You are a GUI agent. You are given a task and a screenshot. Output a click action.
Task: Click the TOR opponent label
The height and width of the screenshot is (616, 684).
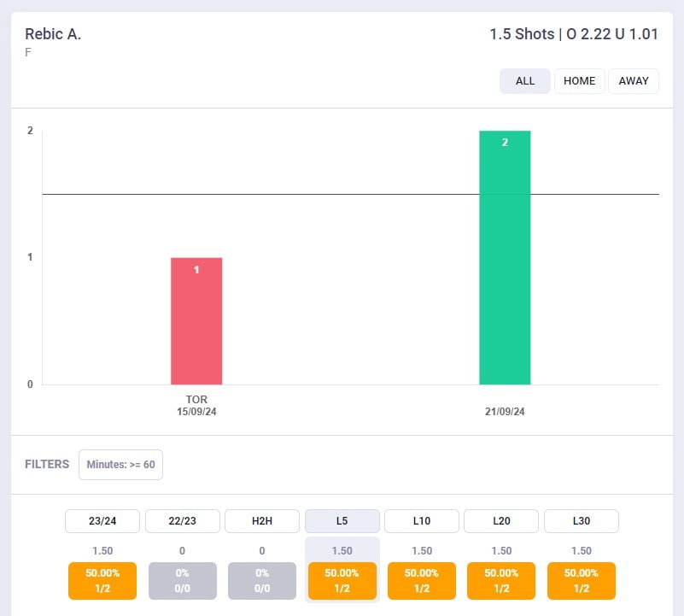(x=196, y=400)
